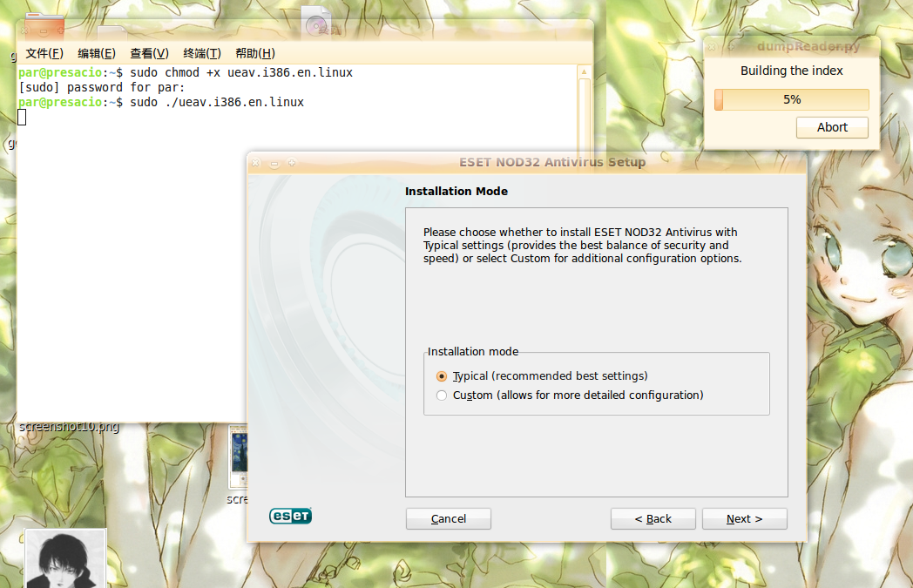The height and width of the screenshot is (588, 913).
Task: Select the Typical installation mode radio button
Action: 442,376
